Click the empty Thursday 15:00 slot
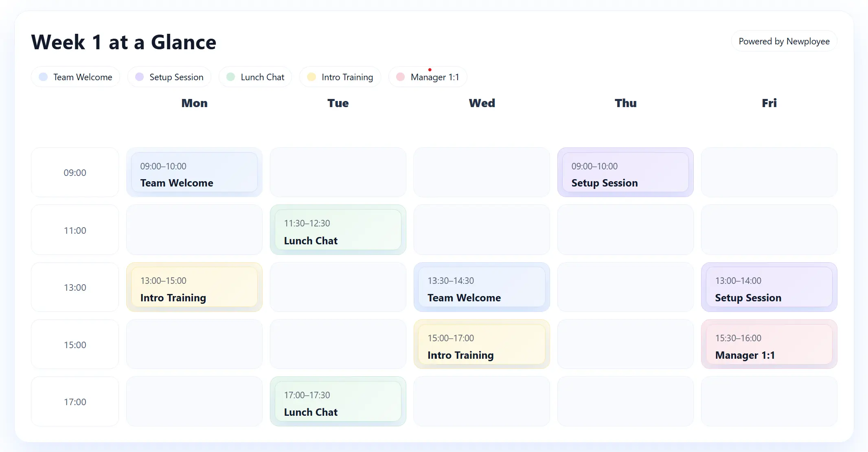Image resolution: width=868 pixels, height=452 pixels. [x=625, y=344]
